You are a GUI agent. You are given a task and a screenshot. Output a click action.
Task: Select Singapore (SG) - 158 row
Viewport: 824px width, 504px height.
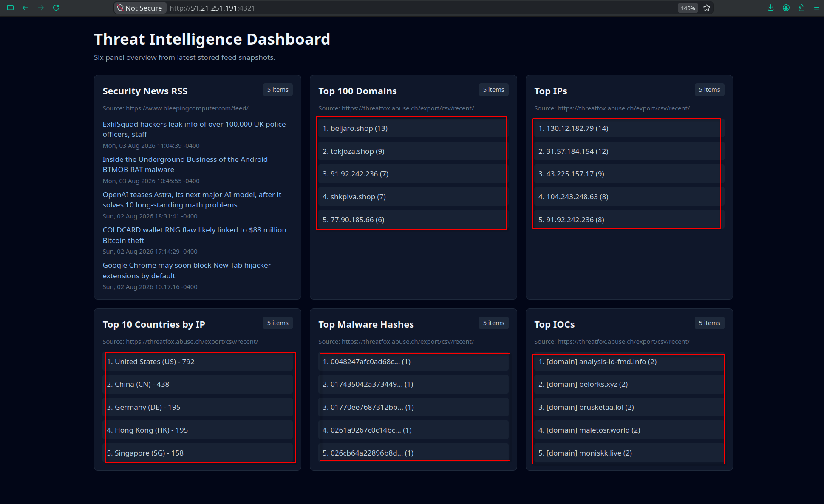click(198, 453)
